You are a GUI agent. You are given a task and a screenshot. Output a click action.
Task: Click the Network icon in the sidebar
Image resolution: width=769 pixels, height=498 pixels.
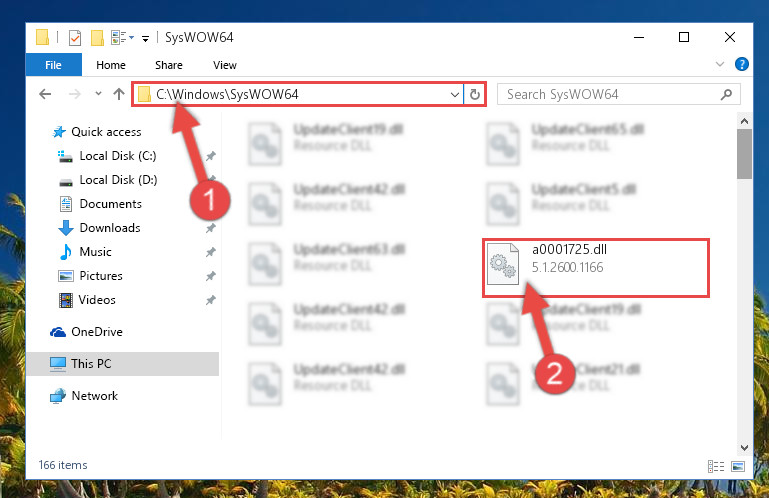tap(58, 395)
